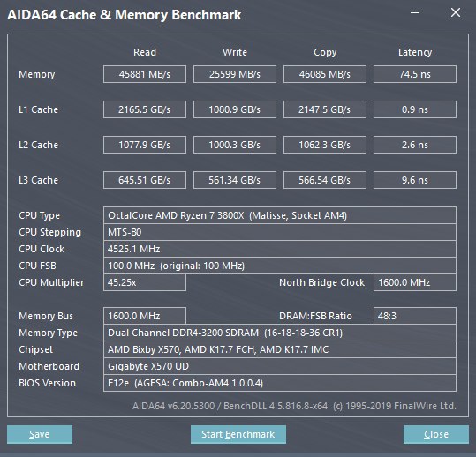Click the DRAM:FSB Ratio label
This screenshot has height=457, width=476.
tap(315, 316)
